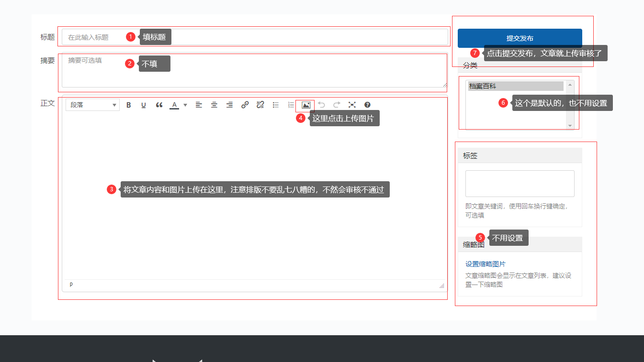The image size is (644, 362).
Task: Open the 段落 paragraph format dropdown
Action: (x=93, y=105)
